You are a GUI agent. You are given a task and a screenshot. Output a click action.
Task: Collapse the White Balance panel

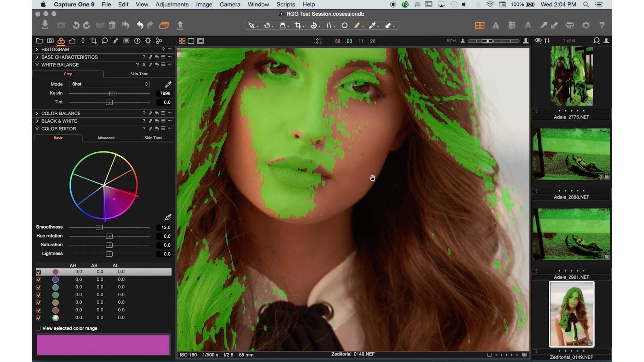37,65
